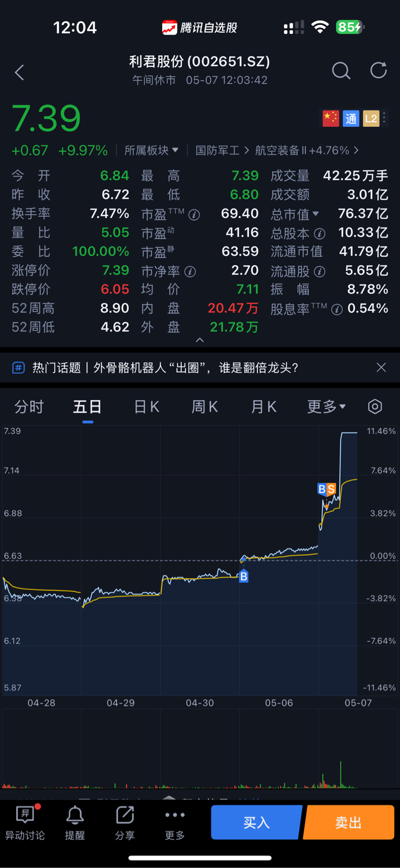
Task: Tap 委比 value 100.00%
Action: coord(101,251)
